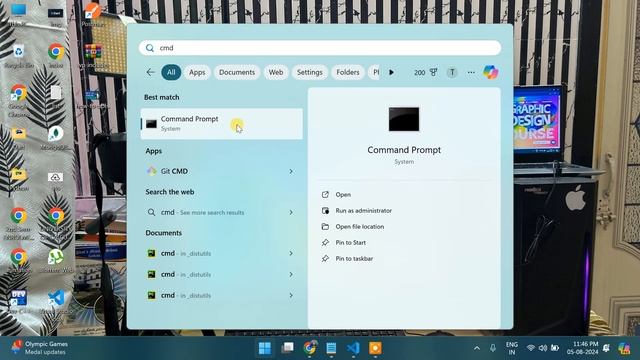This screenshot has height=360, width=640.
Task: Open Google Chrome from the taskbar
Action: pos(310,348)
